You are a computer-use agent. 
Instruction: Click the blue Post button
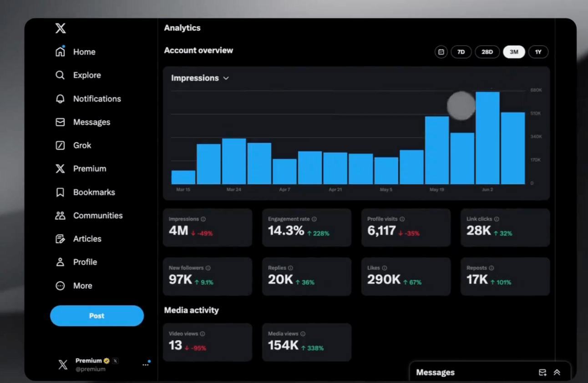point(97,316)
